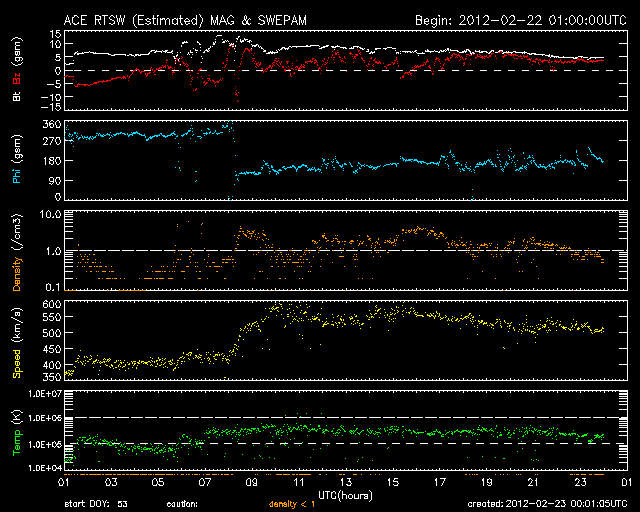Click the "360" tick on Phi axis

(52, 124)
